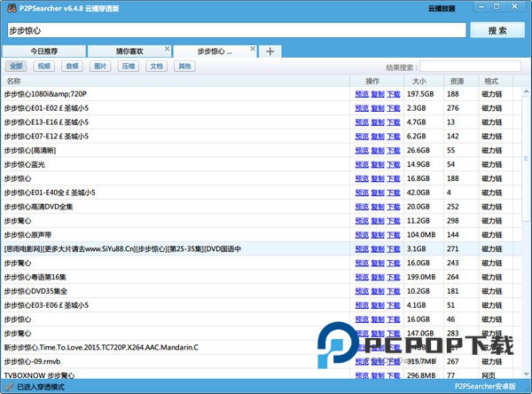Click 下载 for 步步惊心[高清晰] row
This screenshot has height=394, width=532.
(x=394, y=151)
